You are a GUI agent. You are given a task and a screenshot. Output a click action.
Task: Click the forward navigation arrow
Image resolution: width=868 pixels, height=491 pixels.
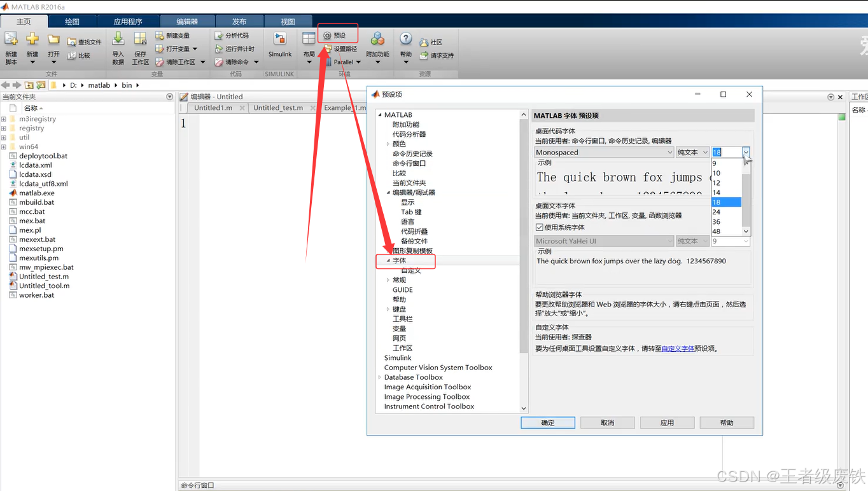pos(17,85)
